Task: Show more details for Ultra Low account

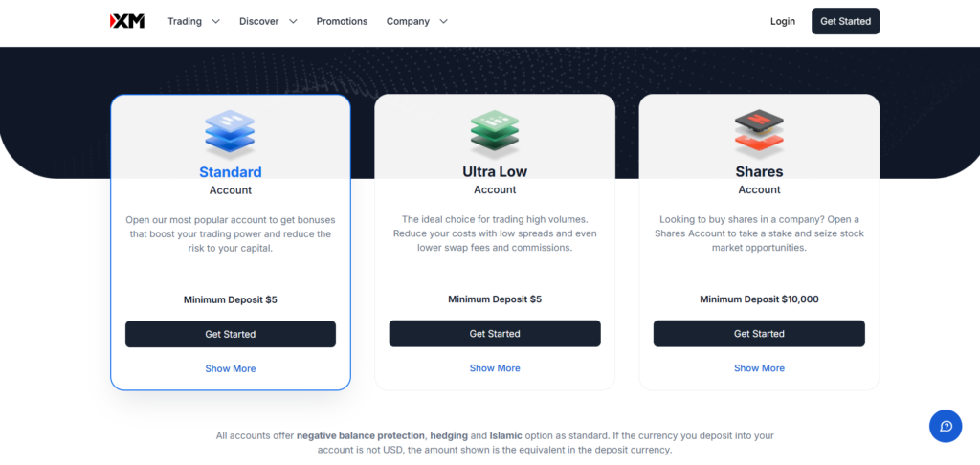Action: pyautogui.click(x=495, y=368)
